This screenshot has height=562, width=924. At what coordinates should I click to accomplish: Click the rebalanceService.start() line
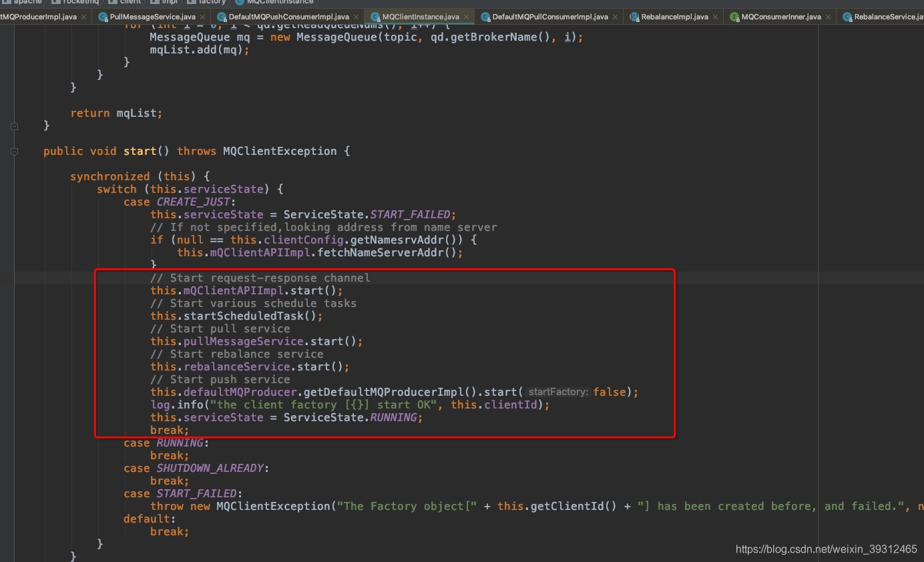250,367
